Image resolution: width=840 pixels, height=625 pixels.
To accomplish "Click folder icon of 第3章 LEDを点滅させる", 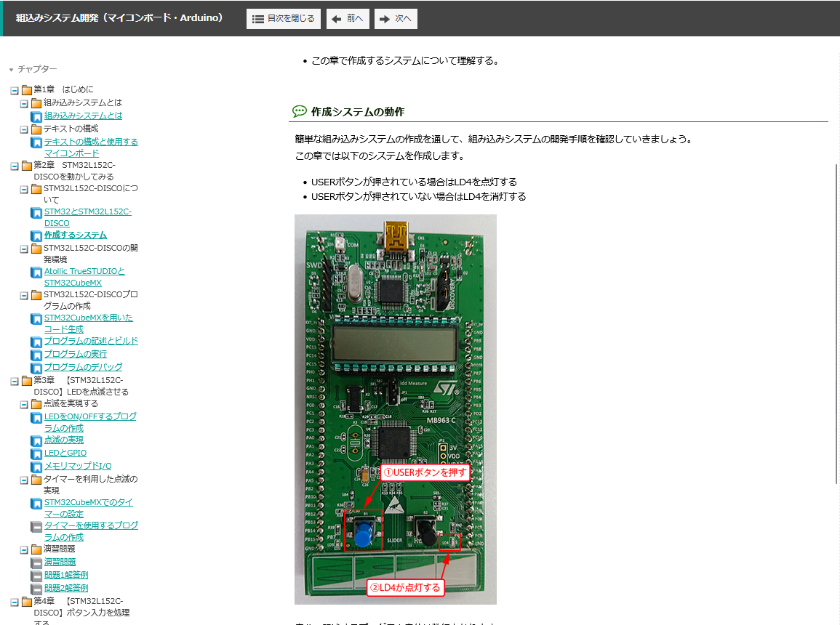I will [x=26, y=381].
